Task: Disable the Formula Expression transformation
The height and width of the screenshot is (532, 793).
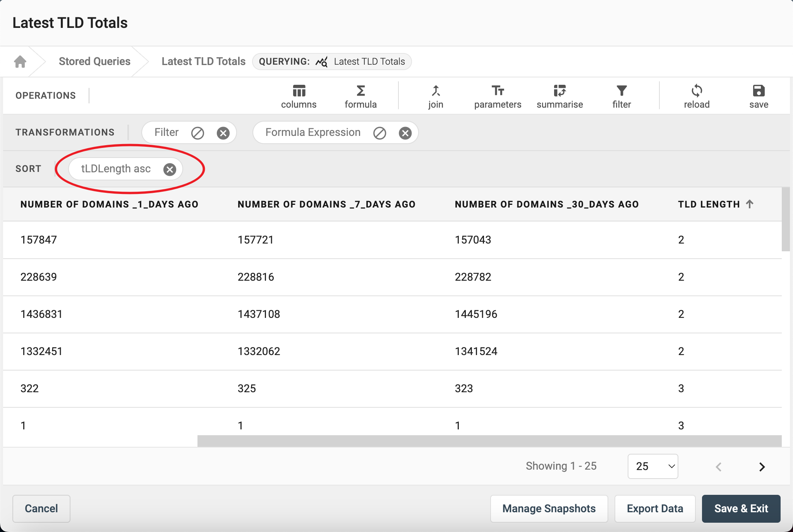Action: pos(379,133)
